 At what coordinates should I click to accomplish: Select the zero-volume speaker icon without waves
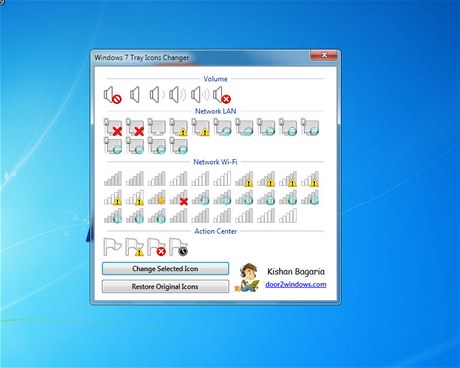tap(135, 95)
